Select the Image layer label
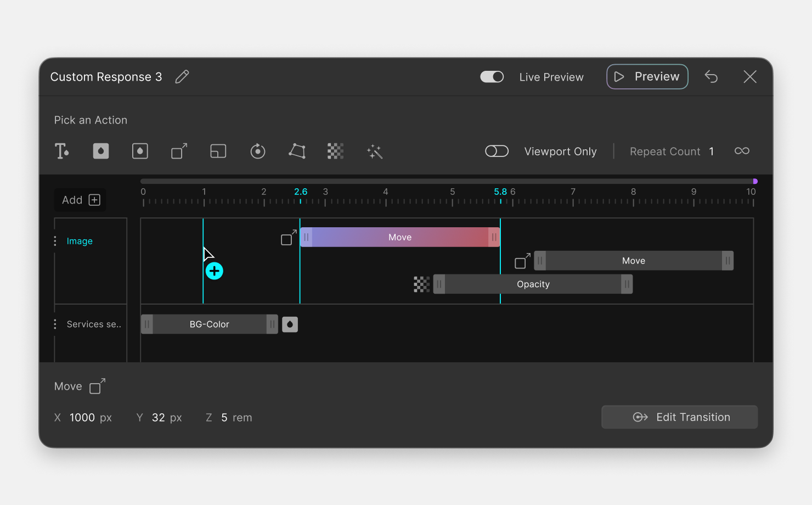 click(x=80, y=241)
